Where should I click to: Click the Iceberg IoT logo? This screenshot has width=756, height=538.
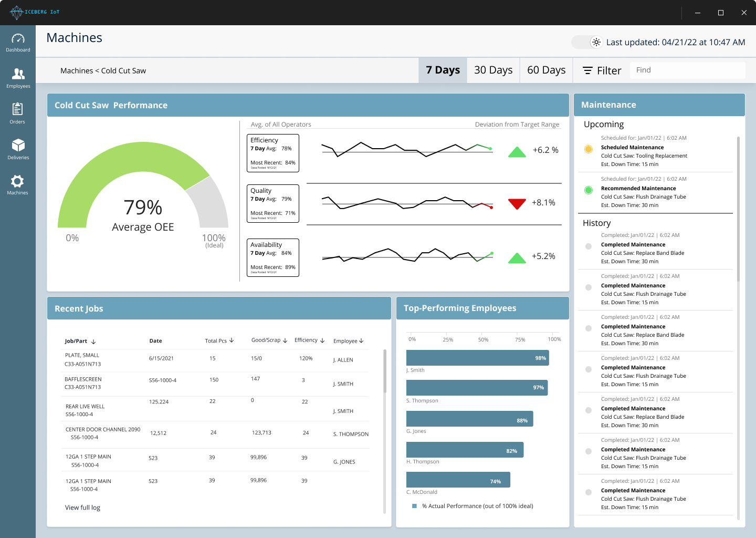[35, 12]
